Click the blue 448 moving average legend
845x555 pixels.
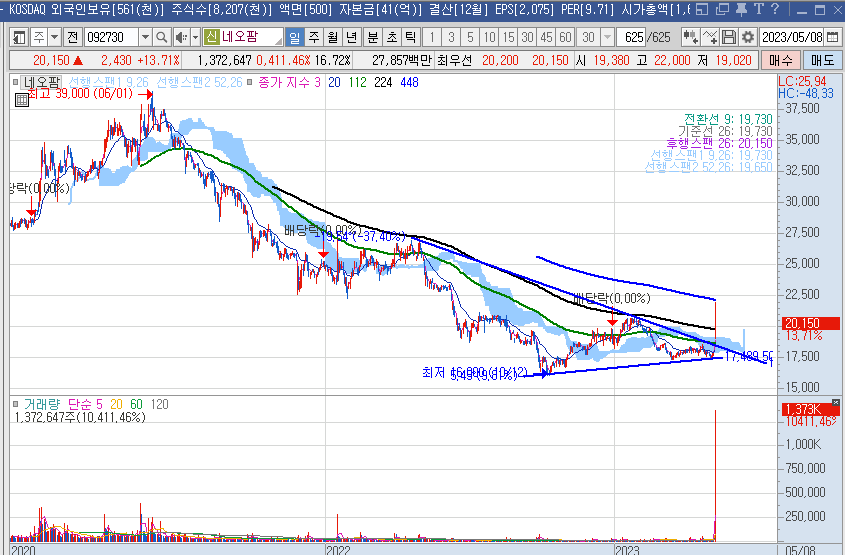[410, 82]
